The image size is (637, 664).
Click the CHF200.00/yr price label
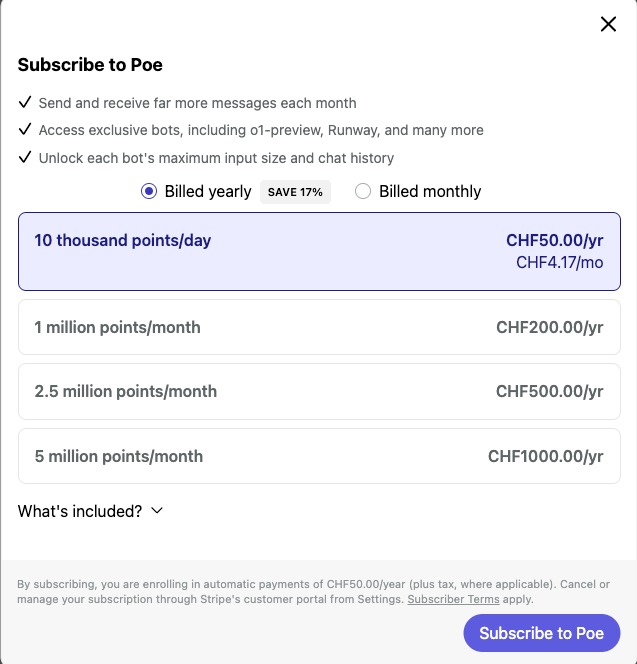tap(549, 327)
